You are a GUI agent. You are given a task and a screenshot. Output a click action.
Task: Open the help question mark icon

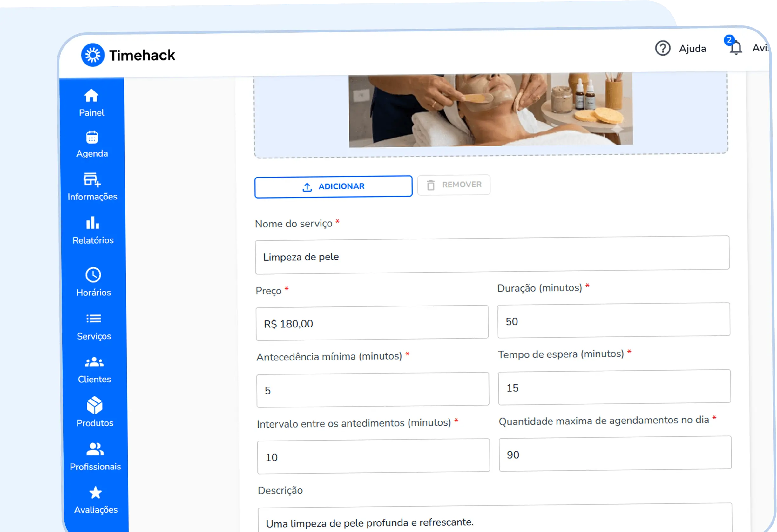point(663,49)
